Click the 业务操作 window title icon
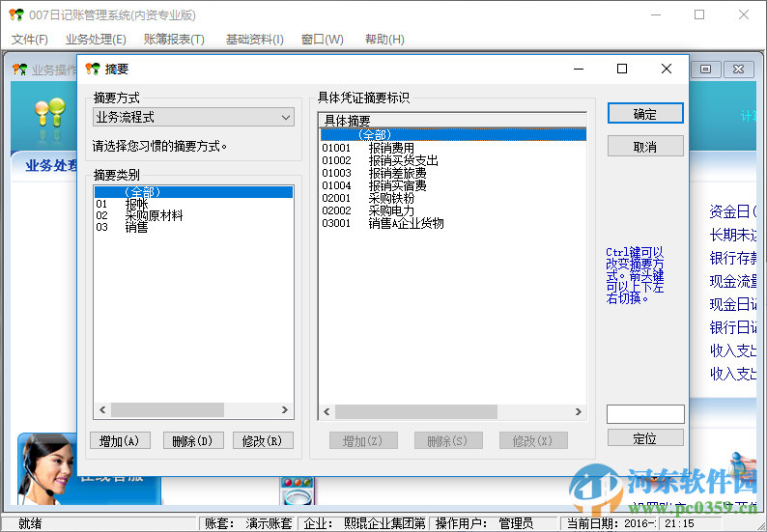This screenshot has height=532, width=767. [x=20, y=70]
